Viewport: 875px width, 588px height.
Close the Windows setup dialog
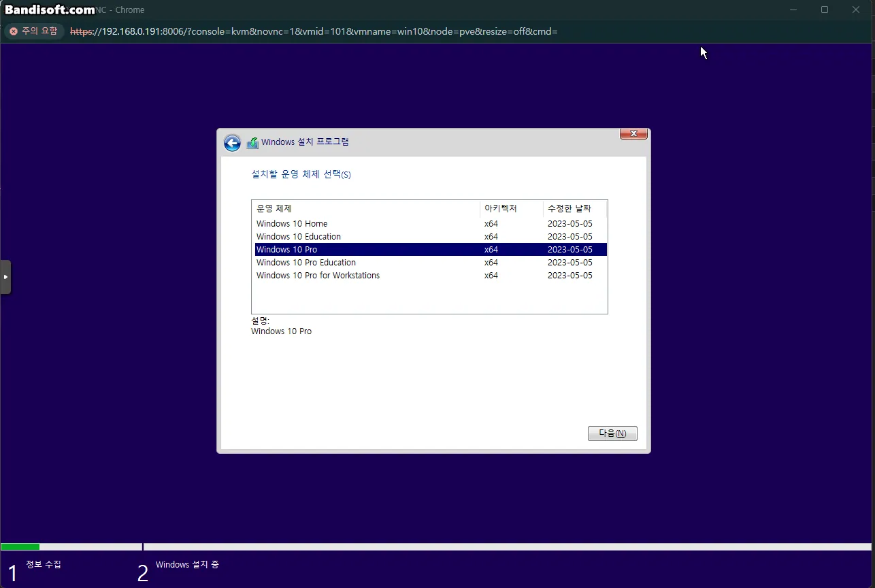pos(633,133)
